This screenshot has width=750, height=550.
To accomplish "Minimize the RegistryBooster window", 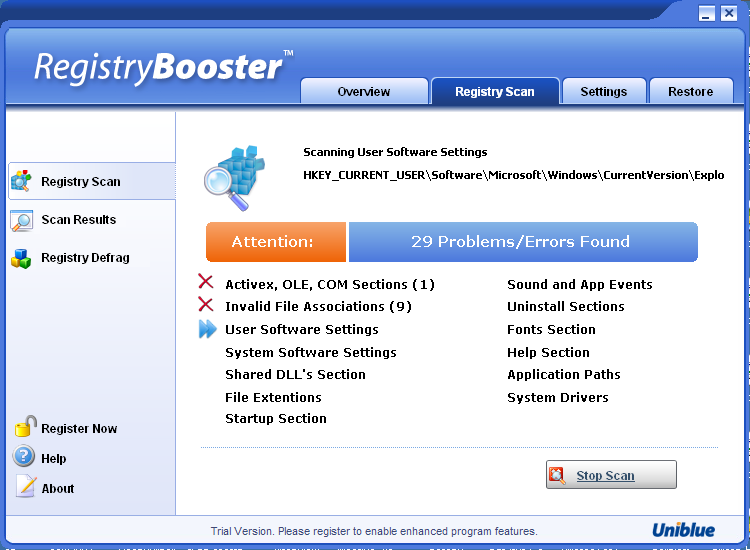I will [706, 13].
